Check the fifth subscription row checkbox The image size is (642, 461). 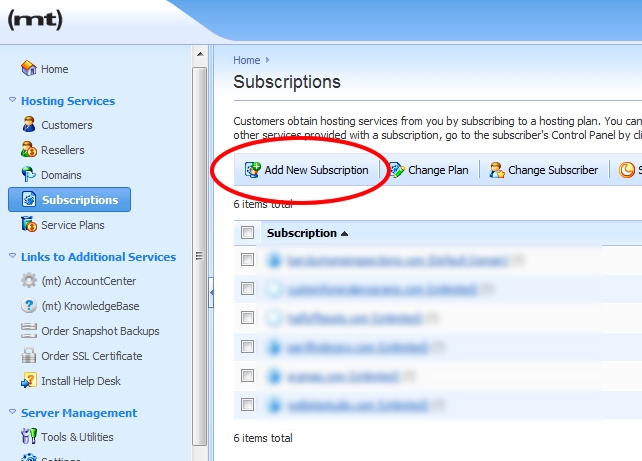pyautogui.click(x=247, y=375)
